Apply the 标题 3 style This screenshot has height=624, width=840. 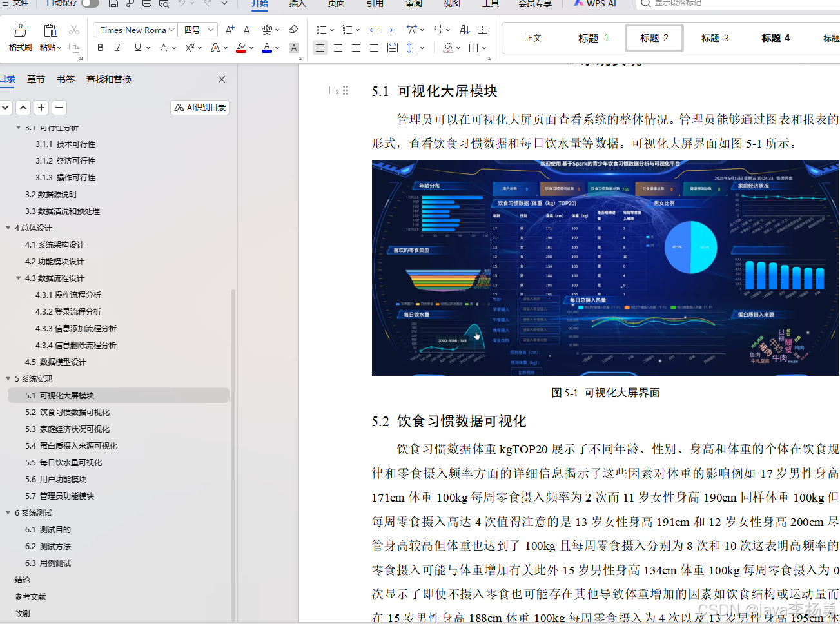tap(715, 38)
